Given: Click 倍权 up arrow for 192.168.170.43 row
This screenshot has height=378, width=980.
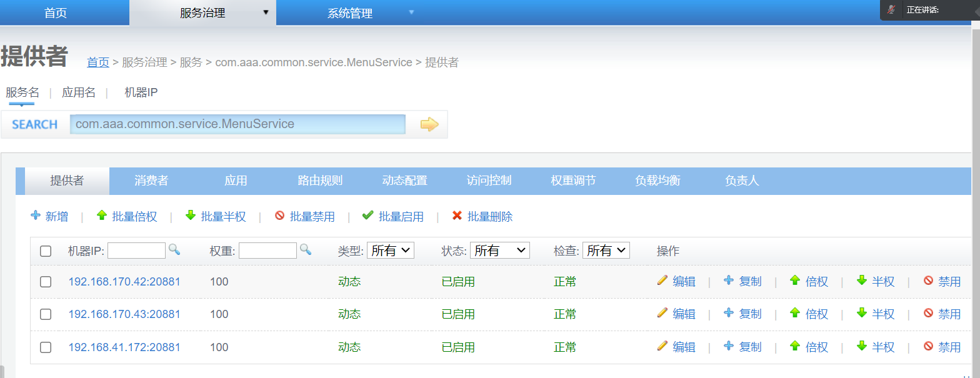Looking at the screenshot, I should point(795,313).
